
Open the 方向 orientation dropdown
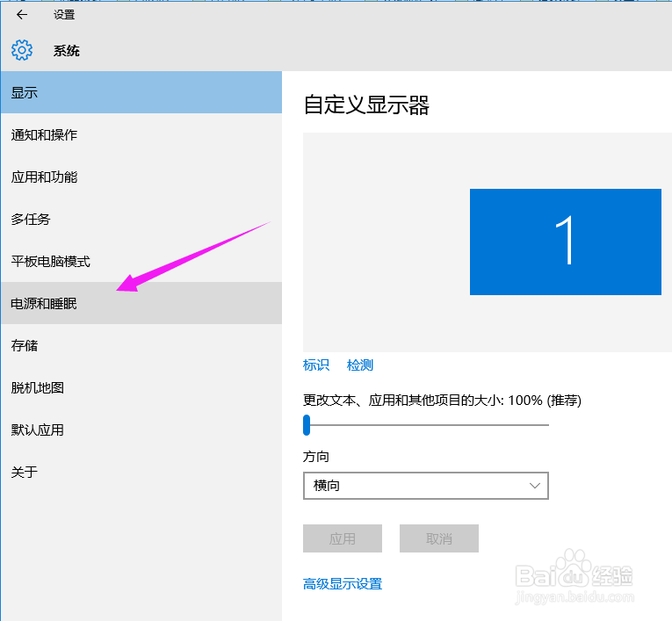pyautogui.click(x=425, y=486)
